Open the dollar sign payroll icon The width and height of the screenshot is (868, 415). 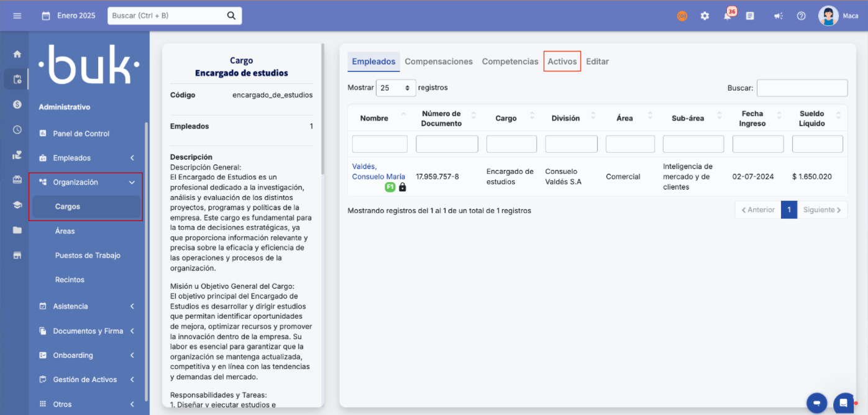pos(17,104)
